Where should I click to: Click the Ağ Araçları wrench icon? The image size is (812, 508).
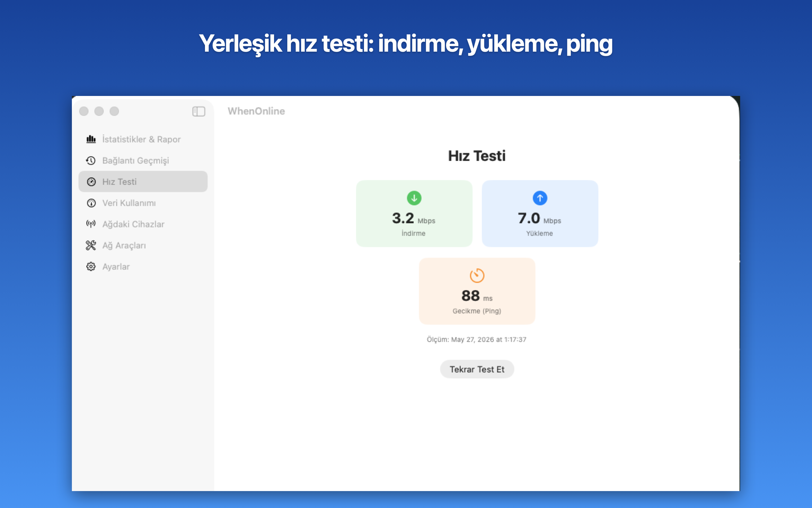(91, 245)
